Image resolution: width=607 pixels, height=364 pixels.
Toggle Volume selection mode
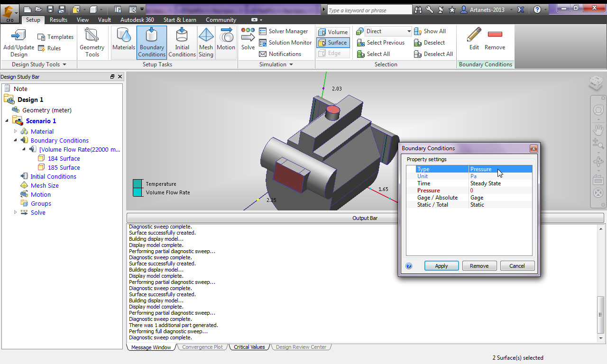[333, 32]
